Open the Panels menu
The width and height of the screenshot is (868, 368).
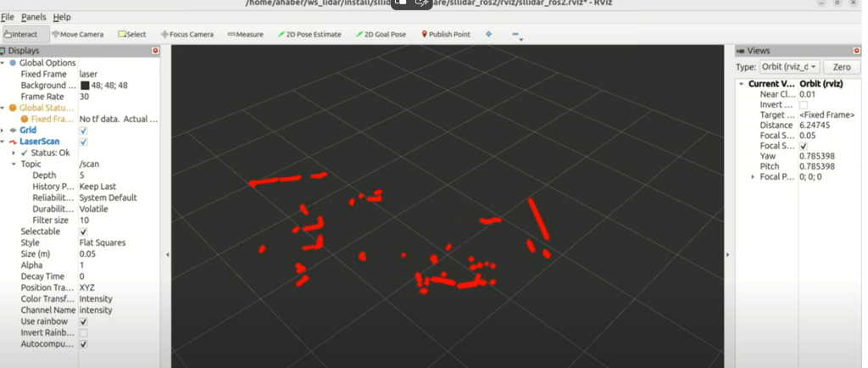pos(34,17)
